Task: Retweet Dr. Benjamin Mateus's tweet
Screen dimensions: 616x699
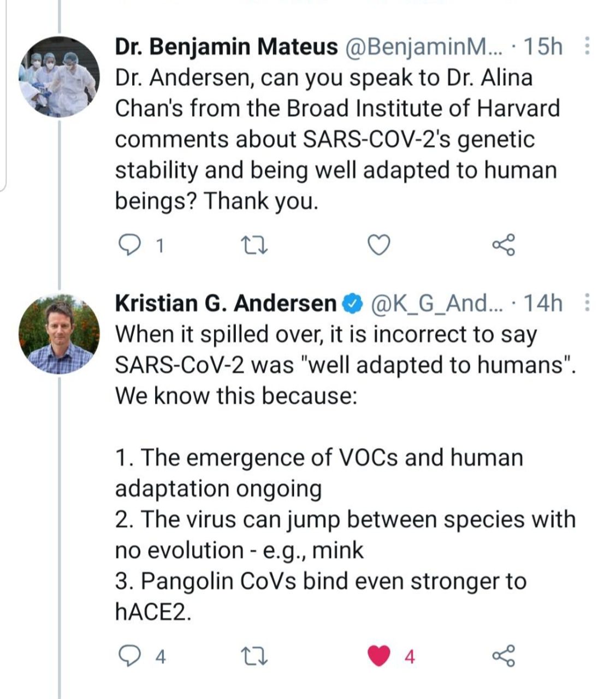Action: 254,246
